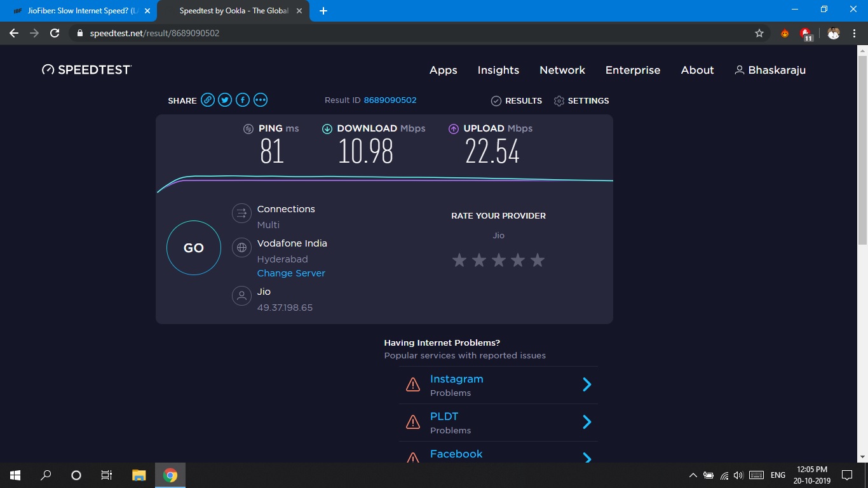Open Enterprise menu item
Viewport: 868px width, 488px height.
pyautogui.click(x=633, y=70)
